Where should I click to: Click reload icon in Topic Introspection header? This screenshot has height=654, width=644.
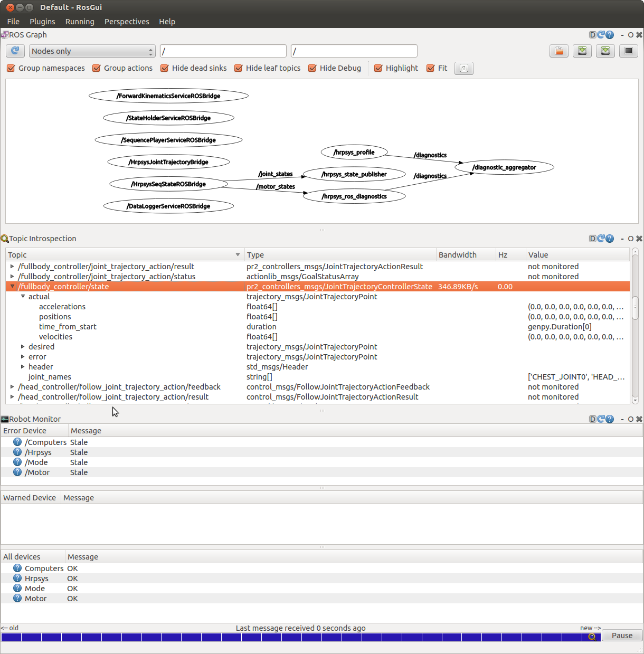tap(601, 239)
